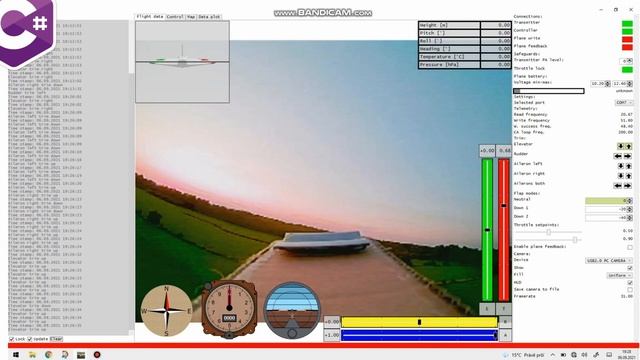This screenshot has height=360, width=640.
Task: Switch to the Data plot tab
Action: click(209, 17)
